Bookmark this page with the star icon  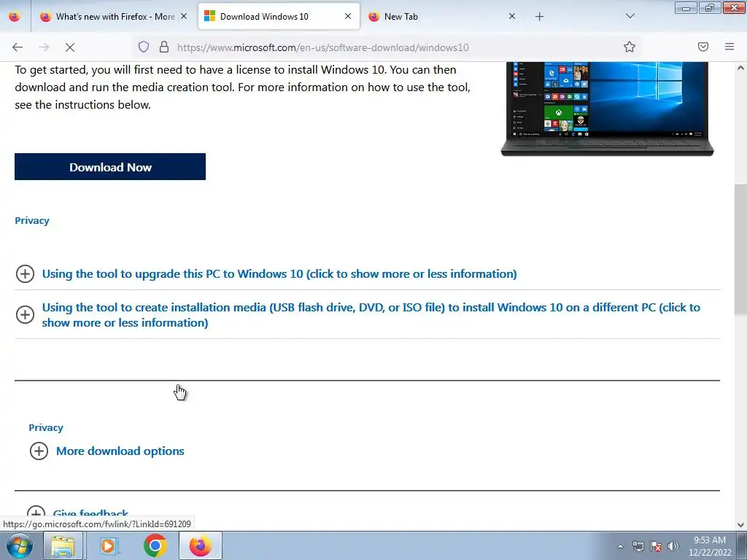(x=630, y=47)
